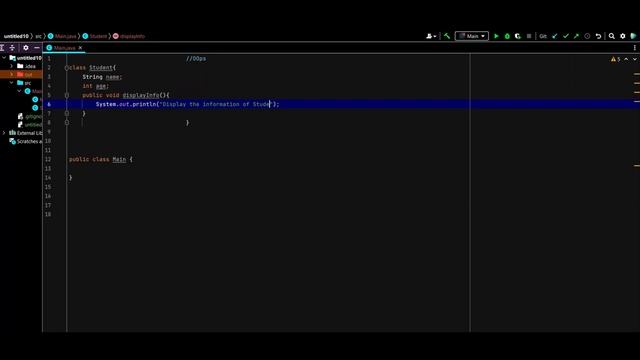The width and height of the screenshot is (640, 360).
Task: Collapse the src folder arrow
Action: pyautogui.click(x=11, y=83)
